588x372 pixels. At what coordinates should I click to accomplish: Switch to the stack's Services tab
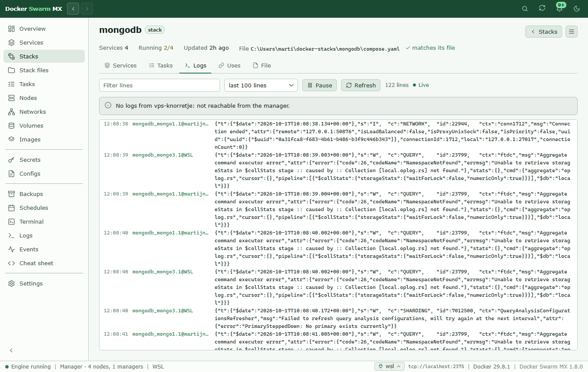pyautogui.click(x=120, y=65)
